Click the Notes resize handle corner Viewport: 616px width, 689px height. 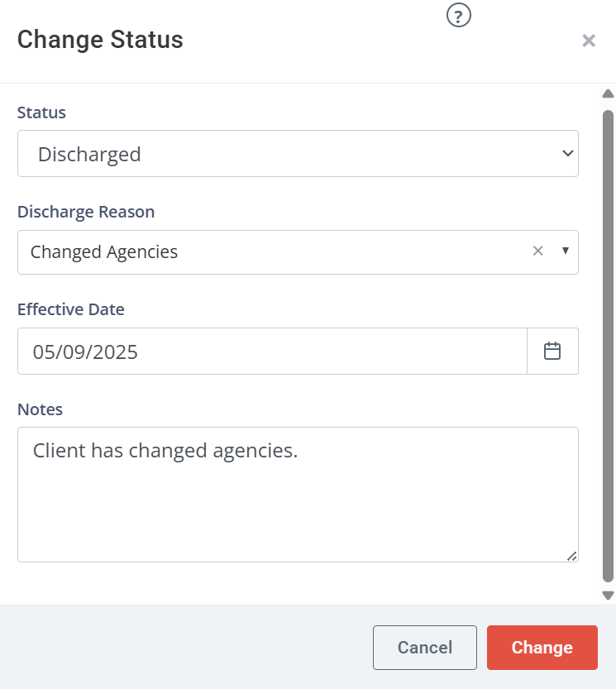tap(571, 557)
